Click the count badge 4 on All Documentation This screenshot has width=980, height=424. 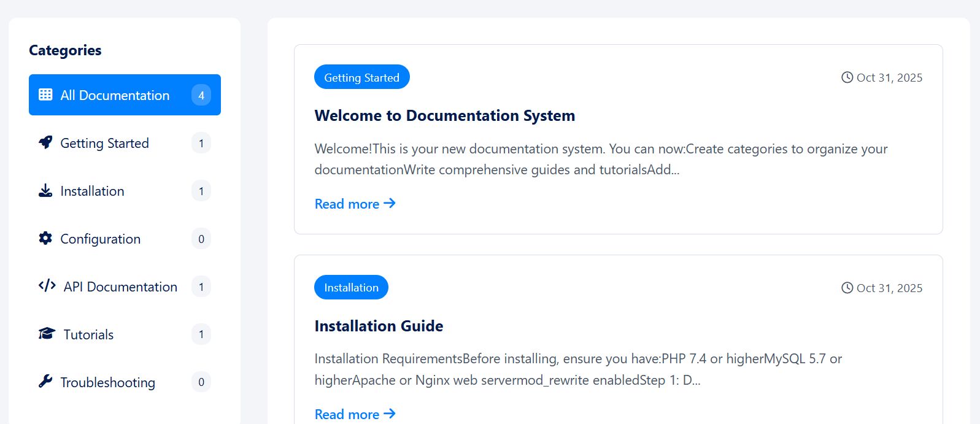(201, 95)
